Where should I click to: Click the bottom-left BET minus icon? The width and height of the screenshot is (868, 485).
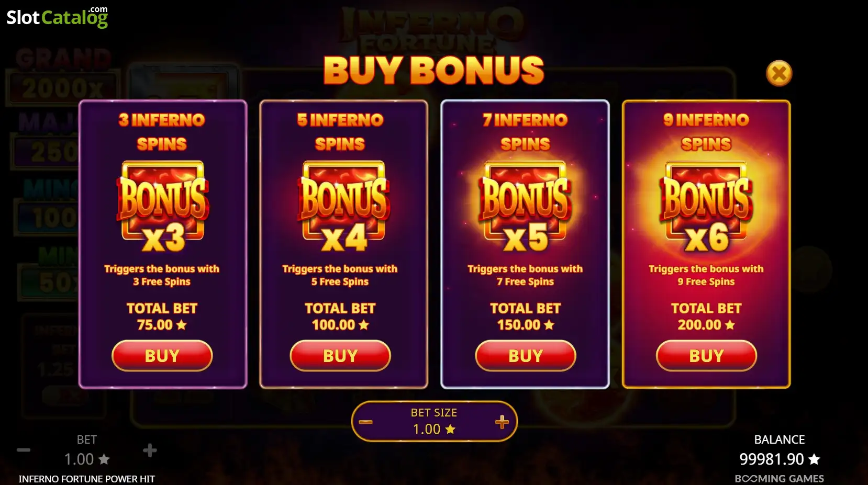[x=24, y=450]
